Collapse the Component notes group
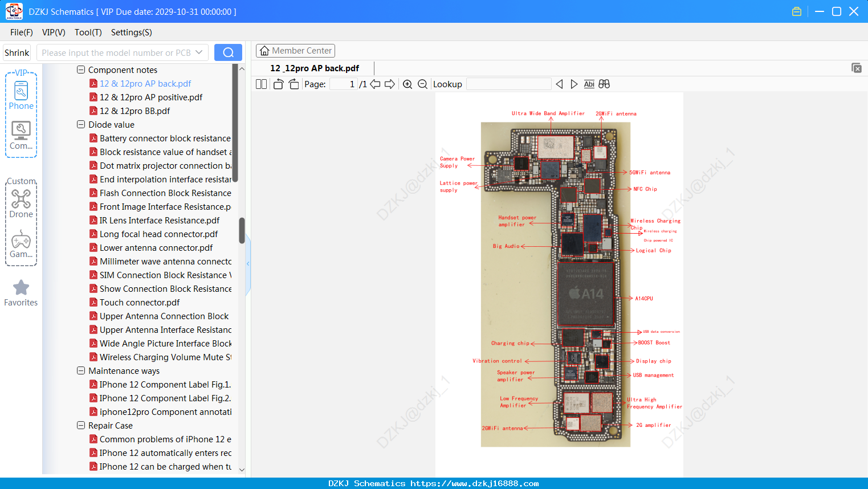The width and height of the screenshot is (868, 489). [x=81, y=70]
